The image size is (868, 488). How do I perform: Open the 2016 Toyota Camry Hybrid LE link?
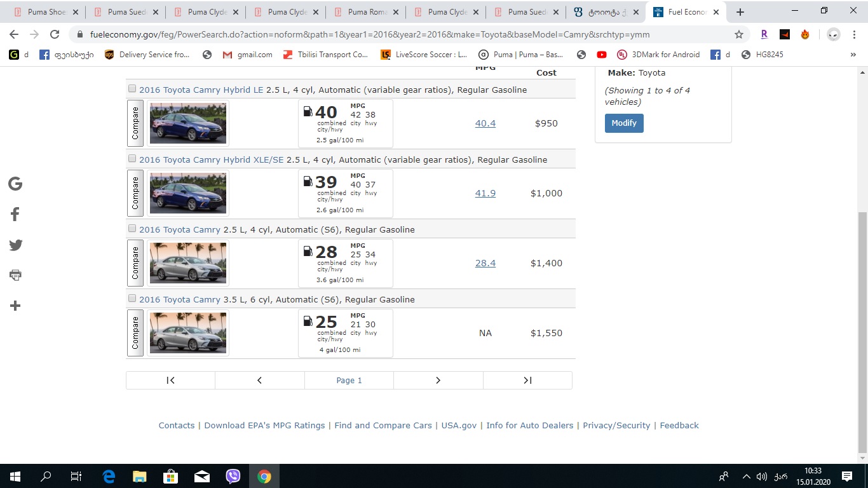pyautogui.click(x=201, y=90)
